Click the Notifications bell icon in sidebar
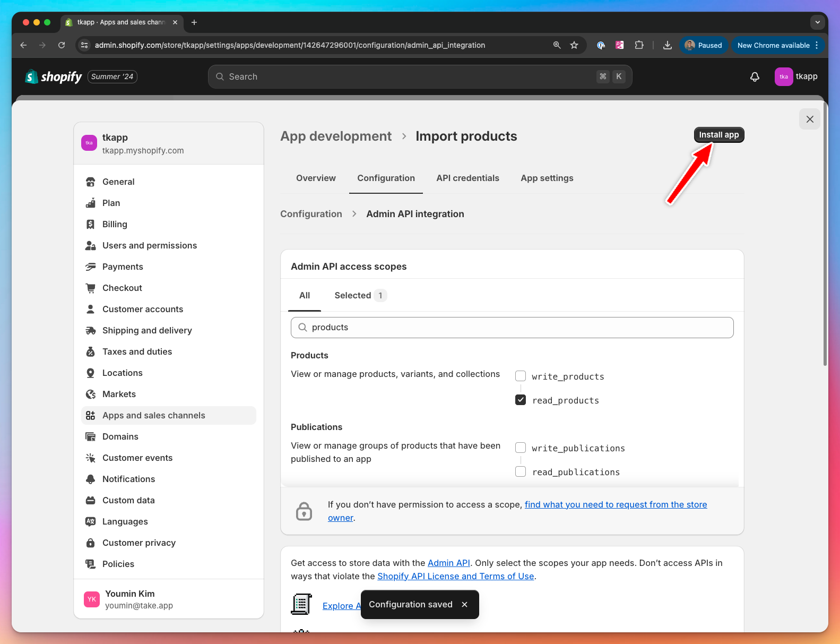Viewport: 840px width, 644px height. 91,479
